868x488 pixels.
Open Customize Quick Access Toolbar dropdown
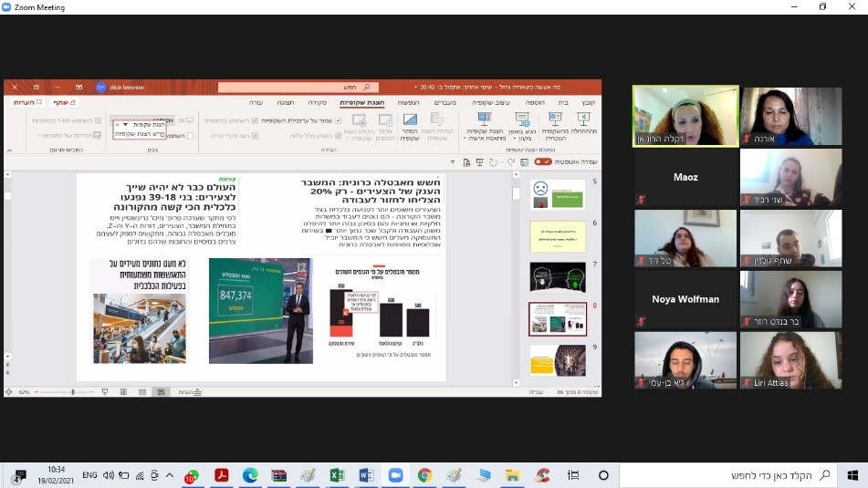point(453,162)
